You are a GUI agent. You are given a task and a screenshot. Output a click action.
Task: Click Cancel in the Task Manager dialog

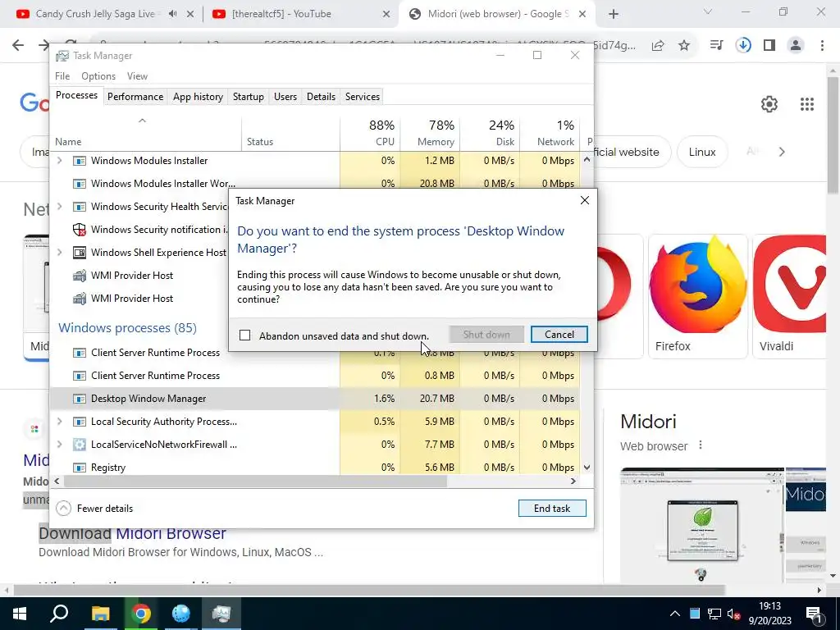[x=559, y=335]
